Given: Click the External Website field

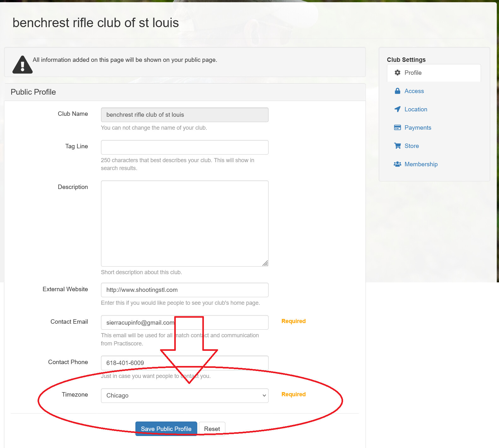Looking at the screenshot, I should click(185, 290).
